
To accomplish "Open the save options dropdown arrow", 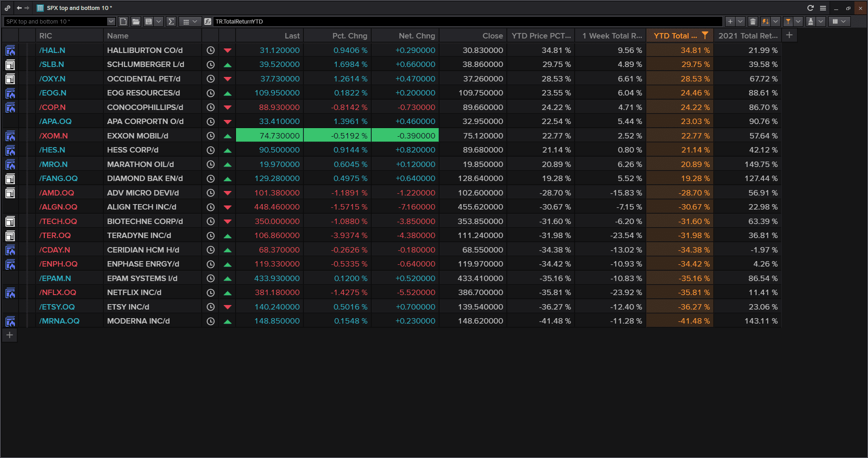I will click(158, 21).
